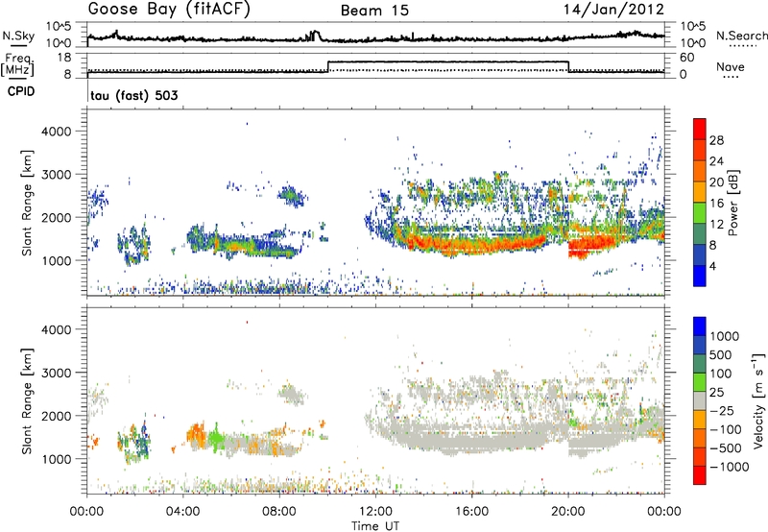Click the 'Nave' legend label
The width and height of the screenshot is (768, 532).
[730, 66]
